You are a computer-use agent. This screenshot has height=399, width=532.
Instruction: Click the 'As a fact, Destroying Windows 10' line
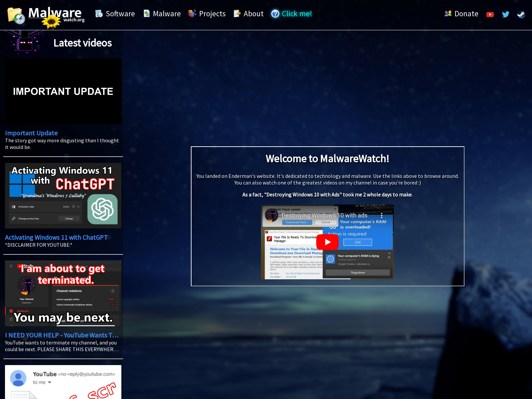click(x=328, y=195)
